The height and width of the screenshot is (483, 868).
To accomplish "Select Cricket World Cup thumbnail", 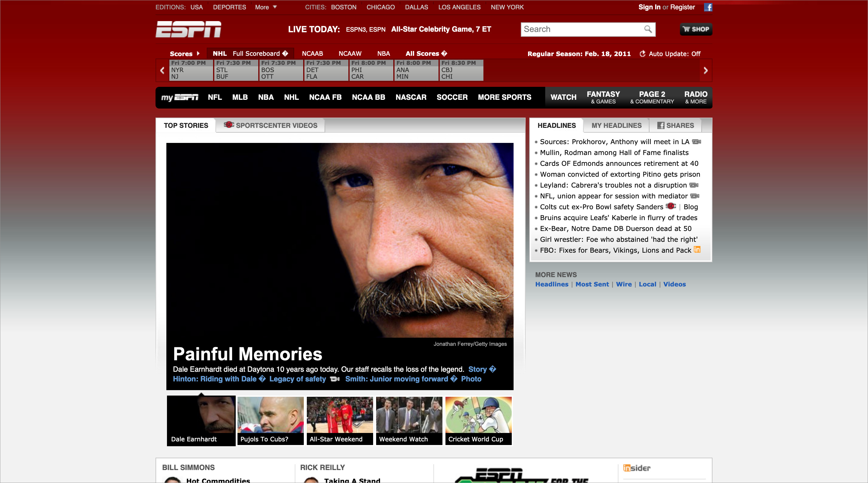I will tap(479, 421).
